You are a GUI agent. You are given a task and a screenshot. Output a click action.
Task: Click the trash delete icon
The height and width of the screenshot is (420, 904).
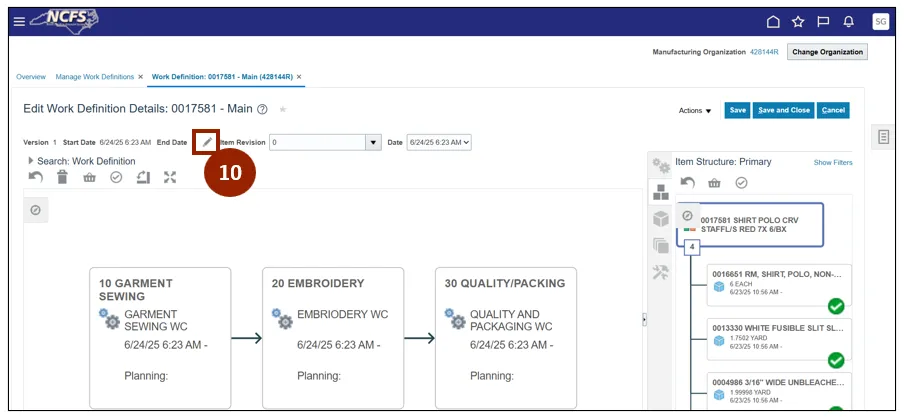(x=62, y=177)
